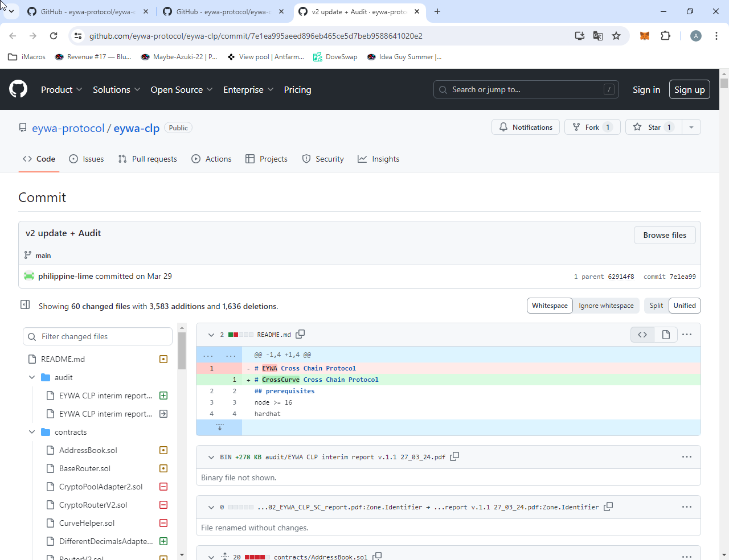Click the GitHub Octocat logo
Viewport: 729px width, 560px height.
[18, 89]
